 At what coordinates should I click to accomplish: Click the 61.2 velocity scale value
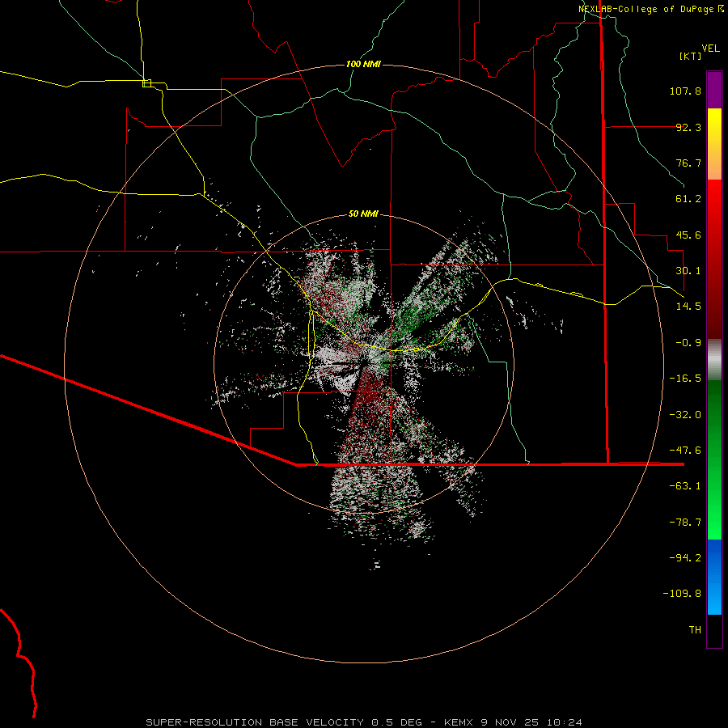(x=688, y=199)
